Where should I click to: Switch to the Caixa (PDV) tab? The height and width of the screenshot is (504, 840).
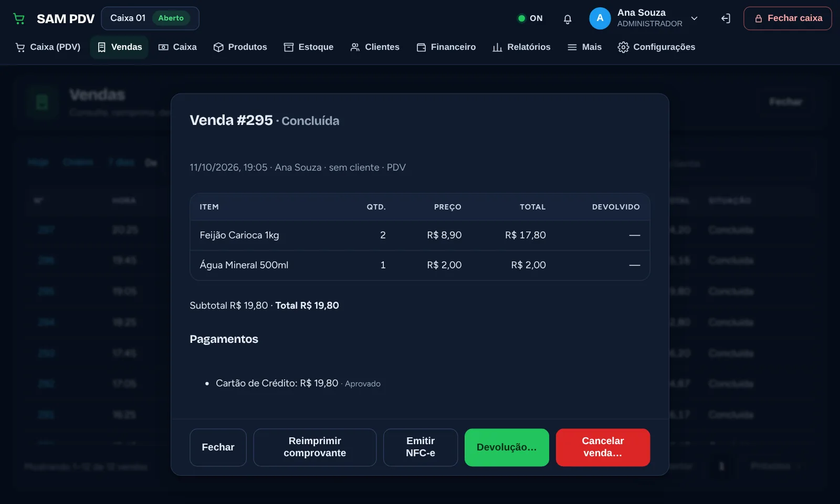48,47
